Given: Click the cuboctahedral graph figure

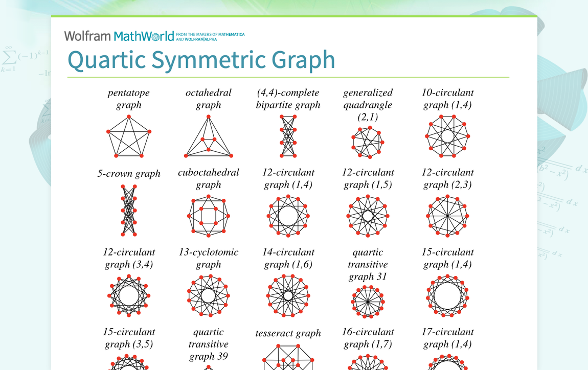Looking at the screenshot, I should [208, 216].
